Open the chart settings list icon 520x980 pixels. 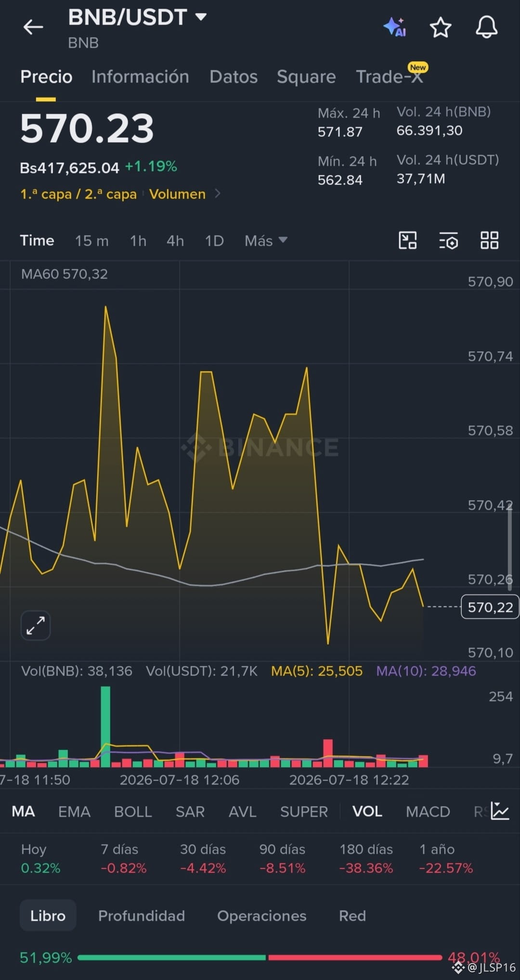point(448,240)
